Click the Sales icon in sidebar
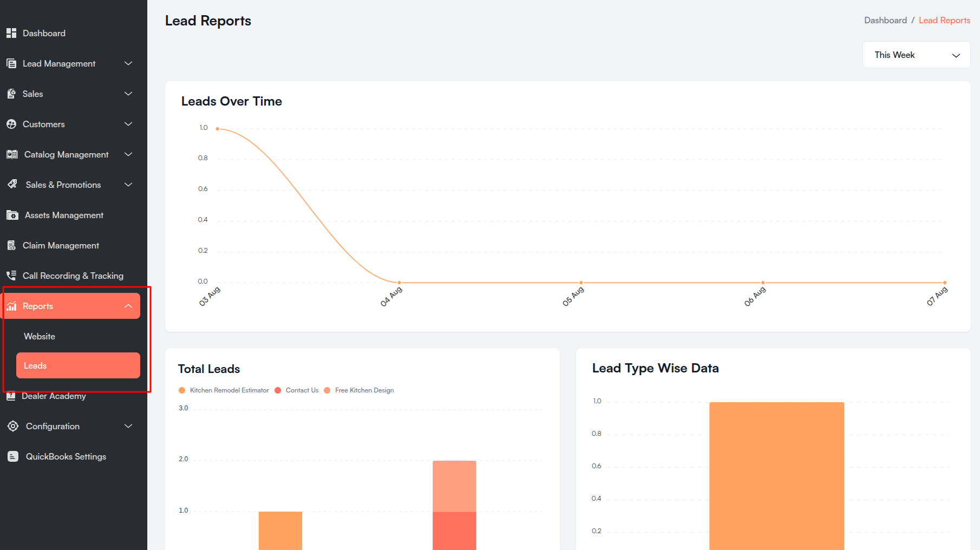Screen dimensions: 980x550 pos(11,94)
